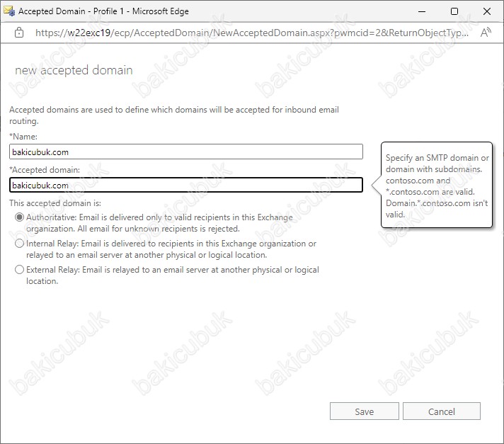Select the Authoritative radio button
504x444 pixels.
click(19, 217)
